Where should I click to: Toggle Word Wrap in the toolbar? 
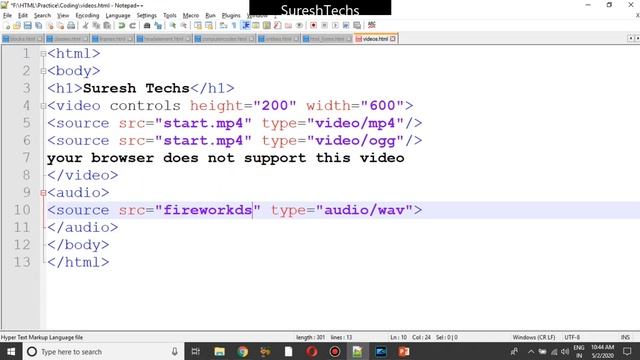(x=223, y=26)
